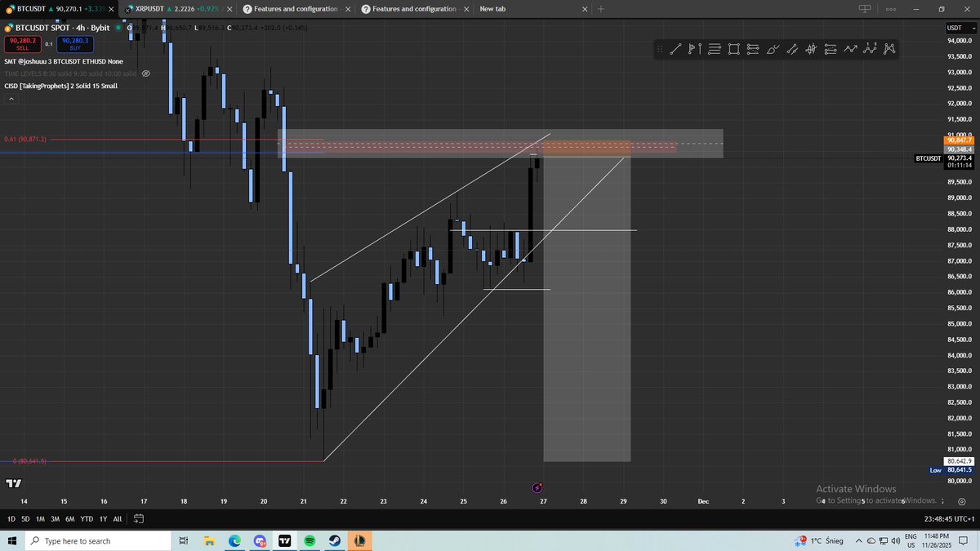980x551 pixels.
Task: Set range to 5D
Action: click(25, 519)
